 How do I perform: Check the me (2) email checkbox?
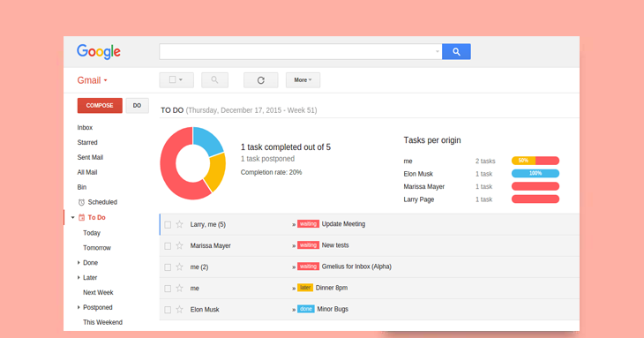click(168, 267)
